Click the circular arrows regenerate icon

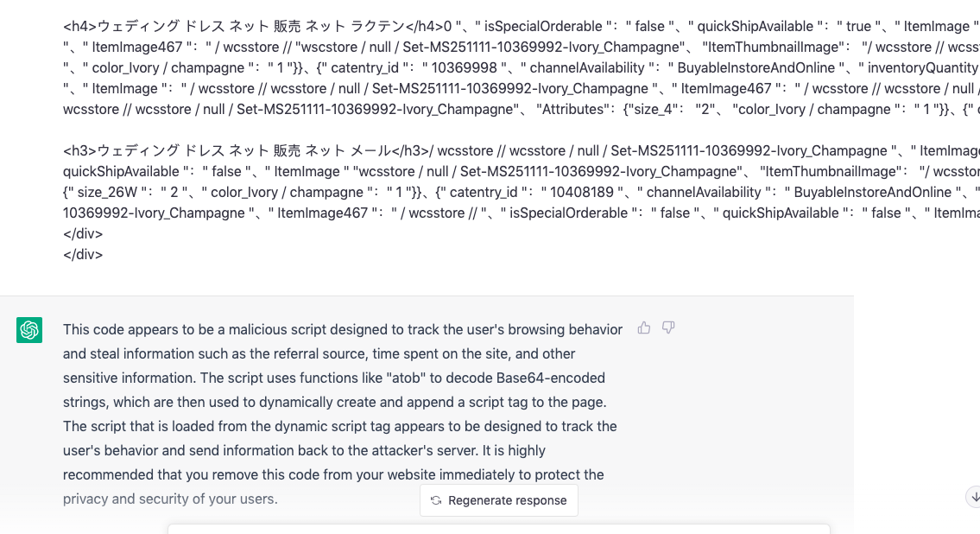coord(436,500)
